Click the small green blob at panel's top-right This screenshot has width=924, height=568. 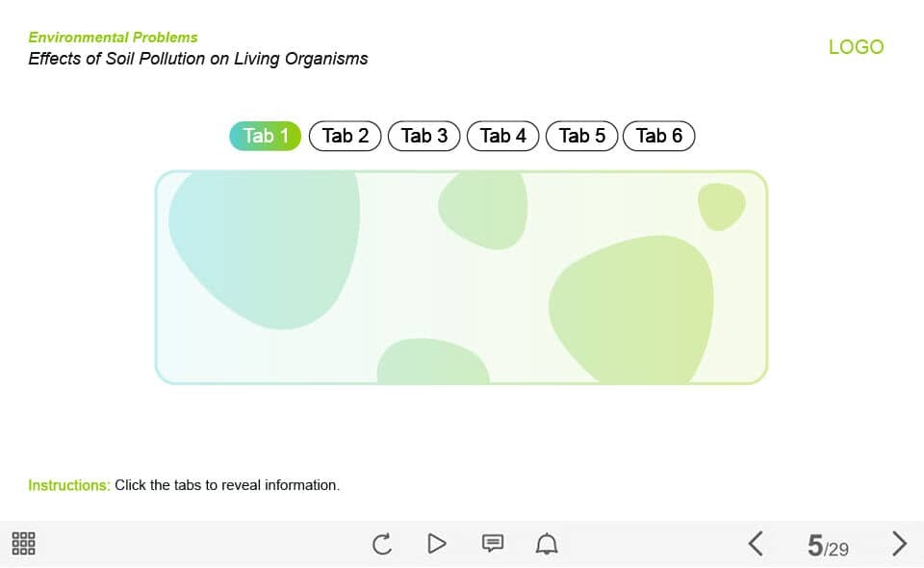pos(721,206)
